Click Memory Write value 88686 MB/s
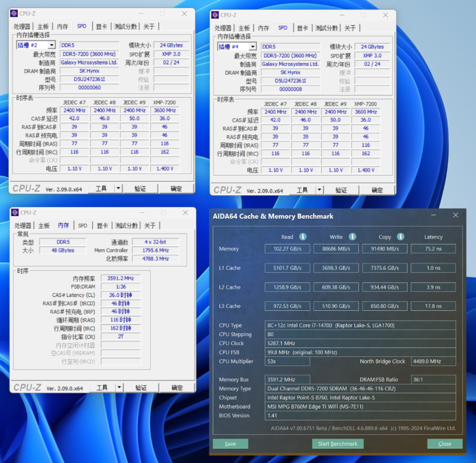Image resolution: width=476 pixels, height=463 pixels. coord(336,249)
